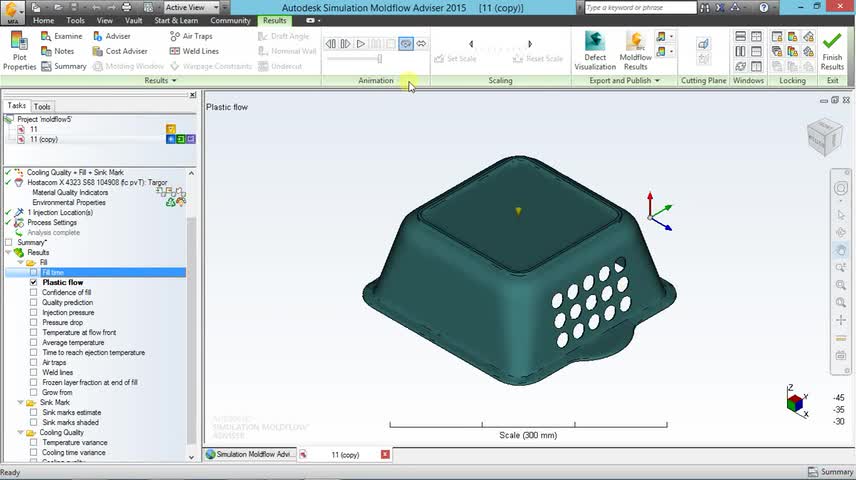Check Pressure drop result
This screenshot has height=480, width=856.
click(34, 322)
